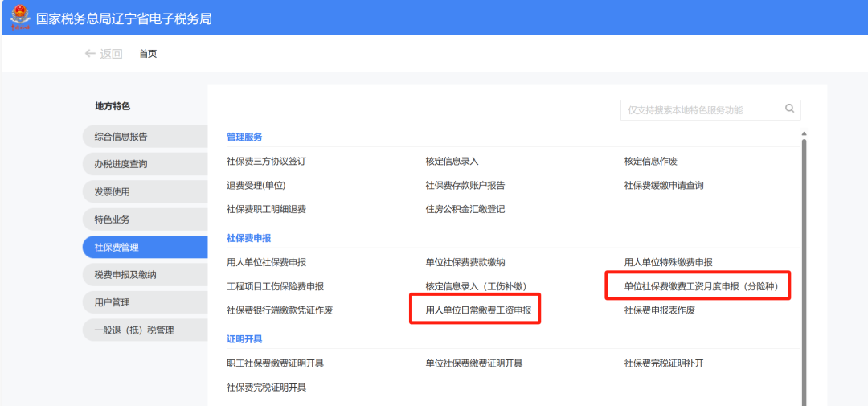Open the 首页 breadcrumb tab
The width and height of the screenshot is (868, 406).
148,54
